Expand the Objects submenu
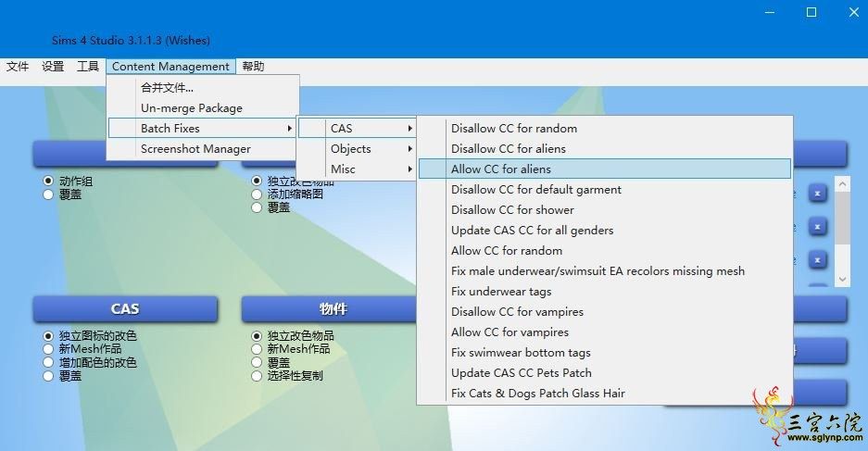Screen dimensions: 868x451 tap(357, 149)
